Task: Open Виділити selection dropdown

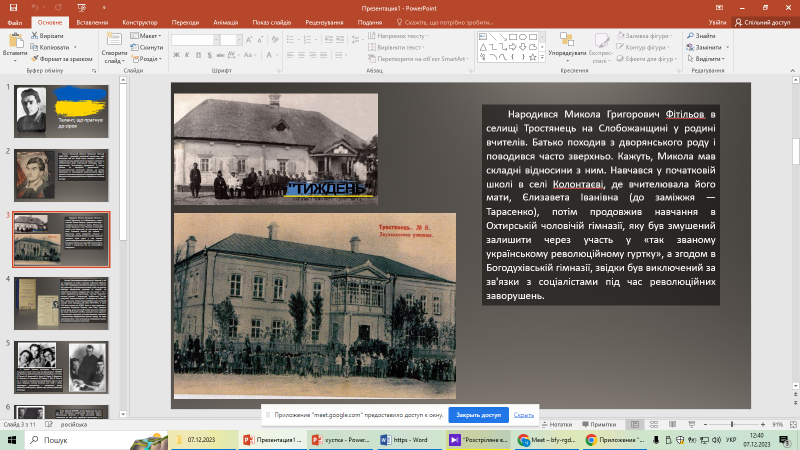Action: [x=706, y=59]
